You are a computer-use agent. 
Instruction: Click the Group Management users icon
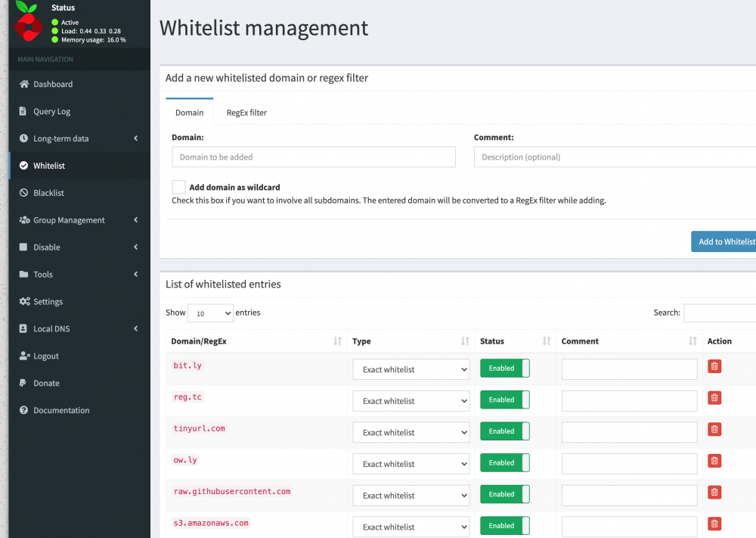25,220
